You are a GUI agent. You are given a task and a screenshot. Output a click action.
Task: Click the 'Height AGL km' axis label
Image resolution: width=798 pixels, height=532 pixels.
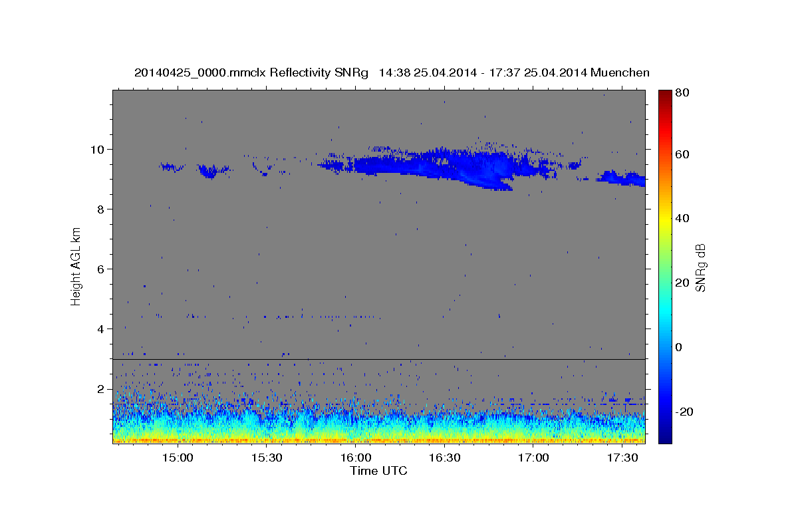pyautogui.click(x=76, y=266)
